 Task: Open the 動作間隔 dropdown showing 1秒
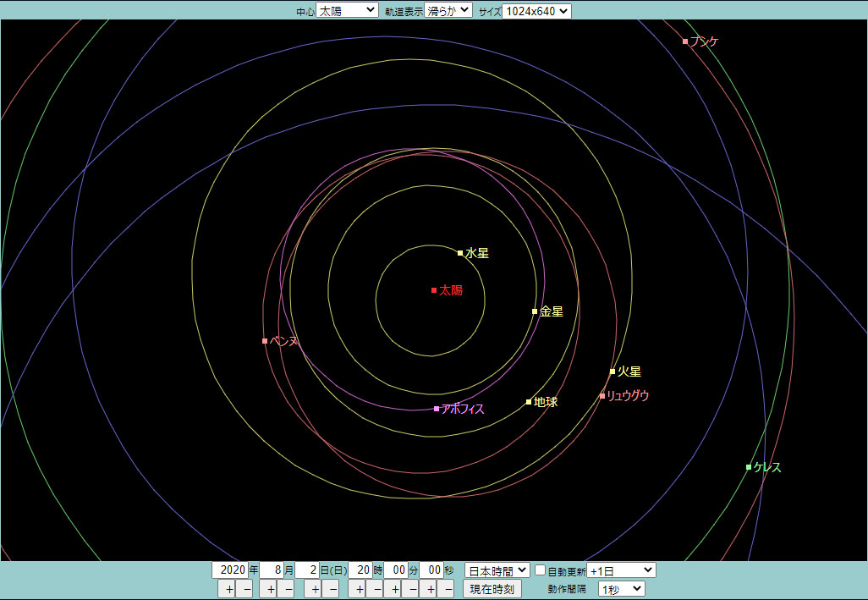621,589
